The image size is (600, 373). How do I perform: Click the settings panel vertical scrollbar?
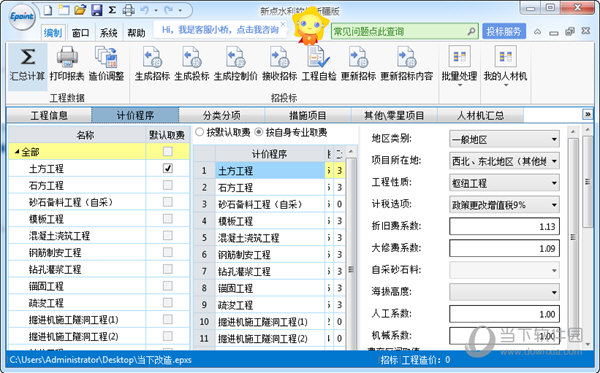click(573, 237)
